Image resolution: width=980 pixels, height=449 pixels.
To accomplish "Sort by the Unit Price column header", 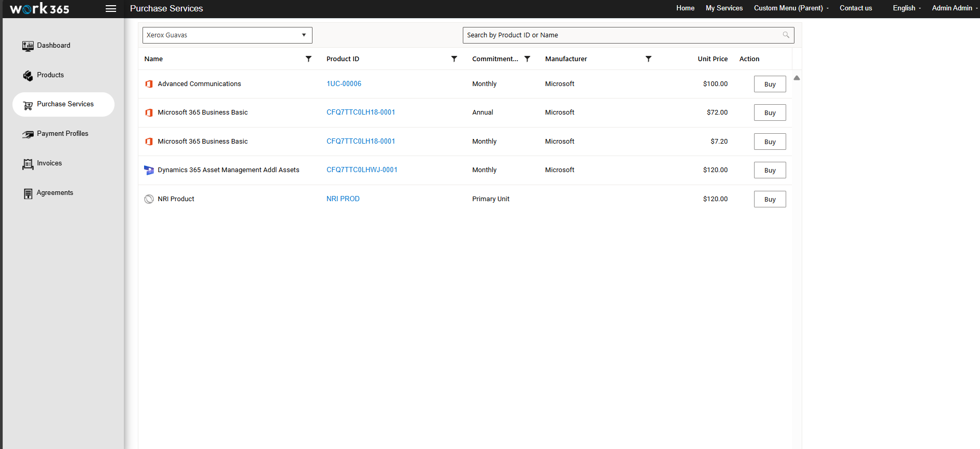I will pyautogui.click(x=713, y=59).
